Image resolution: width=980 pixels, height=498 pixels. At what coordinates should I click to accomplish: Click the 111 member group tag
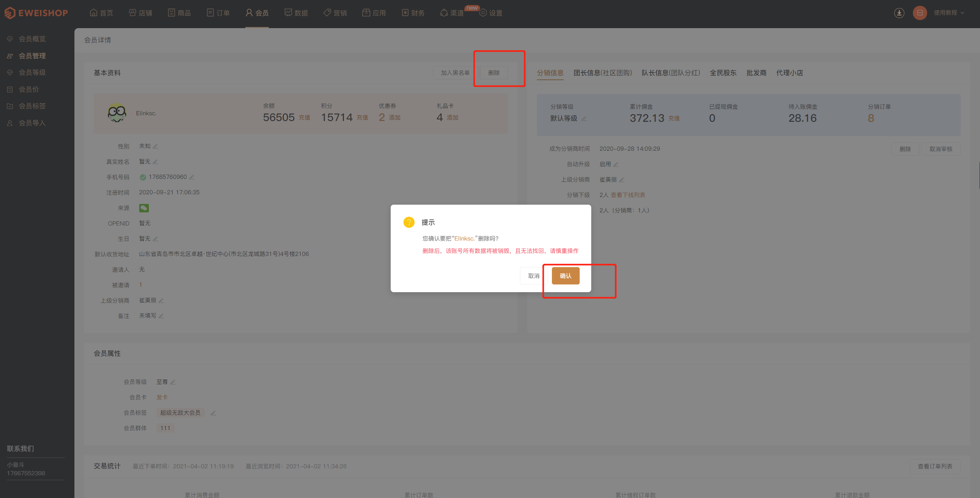tap(165, 428)
